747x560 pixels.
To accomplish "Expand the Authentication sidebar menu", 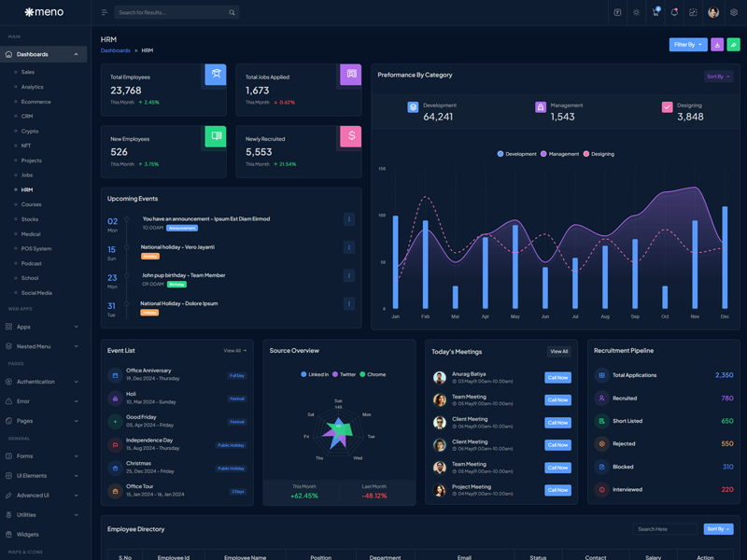I will 43,382.
